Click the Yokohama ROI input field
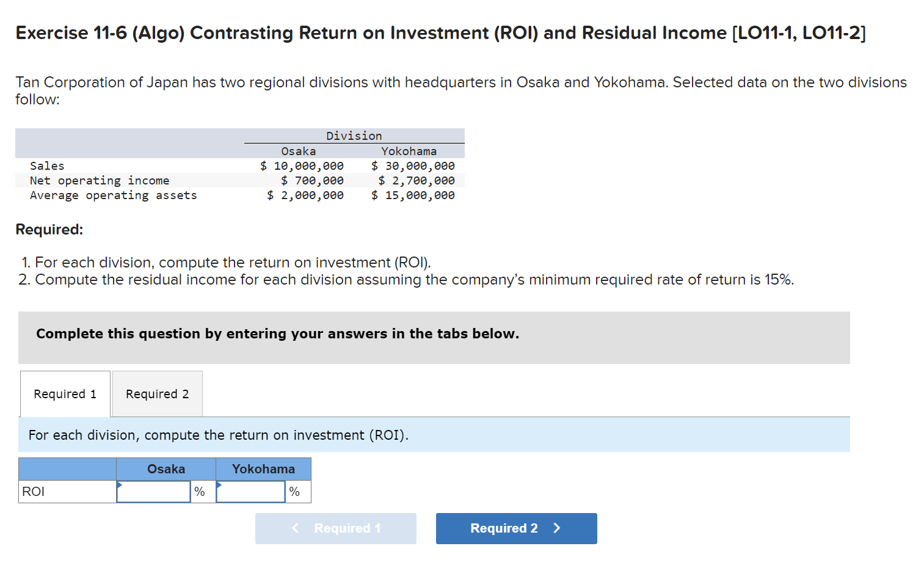The height and width of the screenshot is (568, 924). click(251, 492)
